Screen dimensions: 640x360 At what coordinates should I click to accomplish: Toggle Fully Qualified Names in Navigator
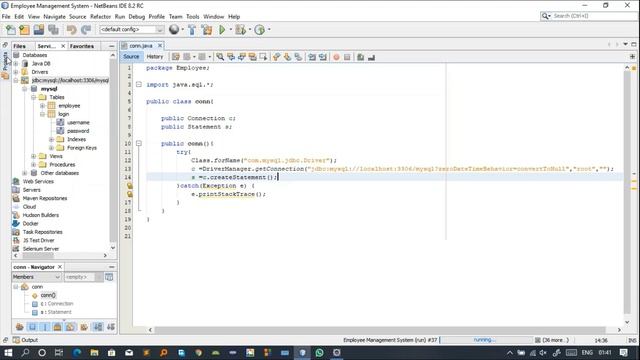84,327
